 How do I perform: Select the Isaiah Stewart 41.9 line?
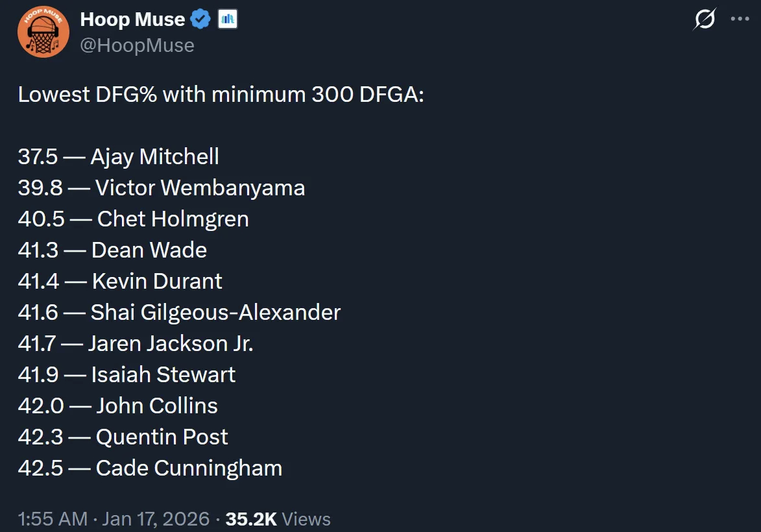pos(127,374)
